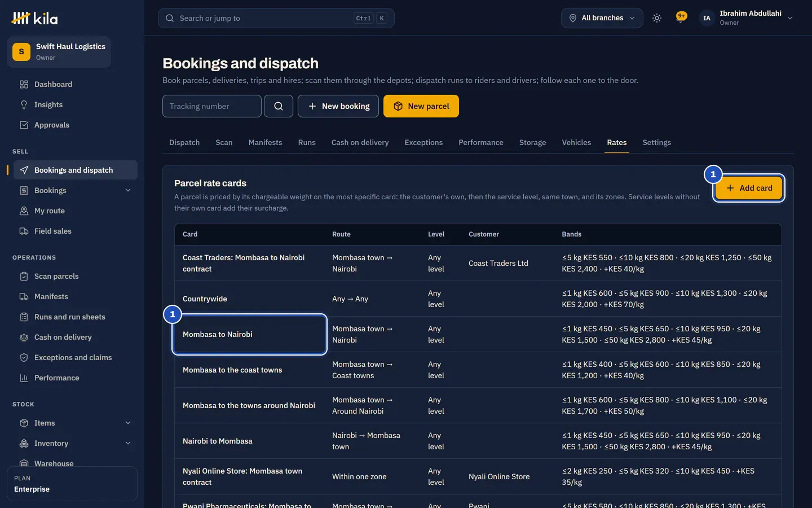Click the tracking number search icon button
Screen dimensions: 812x508
point(279,106)
